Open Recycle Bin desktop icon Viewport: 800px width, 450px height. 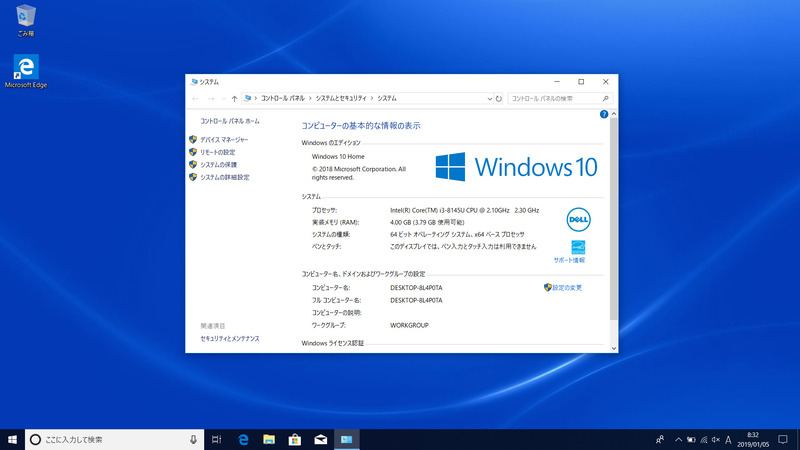pyautogui.click(x=26, y=21)
